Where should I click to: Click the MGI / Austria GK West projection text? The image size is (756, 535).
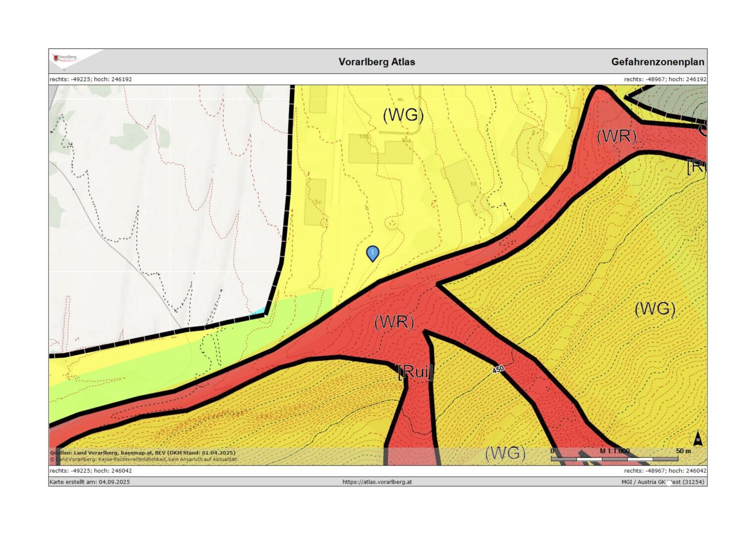(662, 481)
